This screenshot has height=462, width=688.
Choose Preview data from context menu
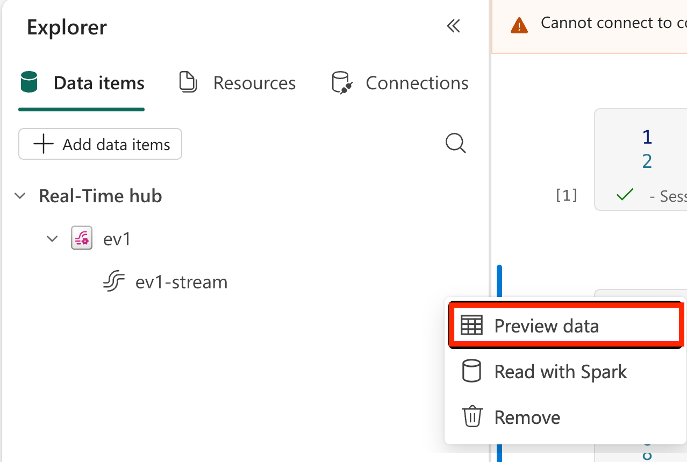(x=546, y=326)
